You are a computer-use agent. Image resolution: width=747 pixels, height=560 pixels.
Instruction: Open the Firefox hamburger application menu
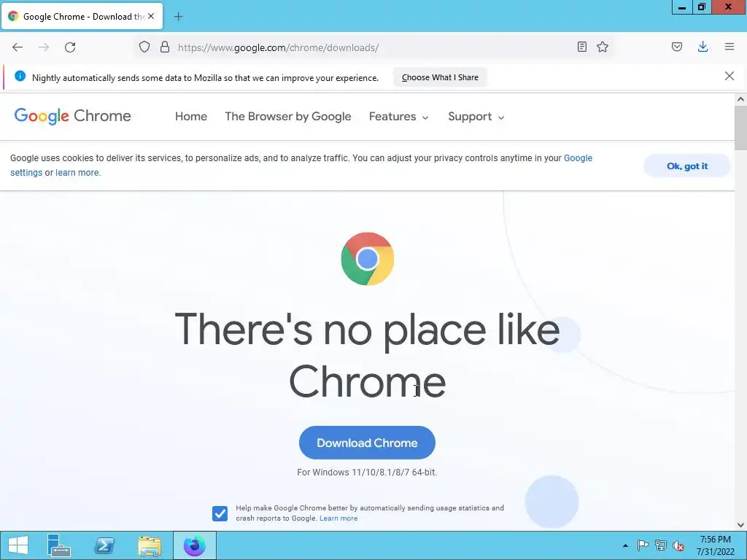729,47
